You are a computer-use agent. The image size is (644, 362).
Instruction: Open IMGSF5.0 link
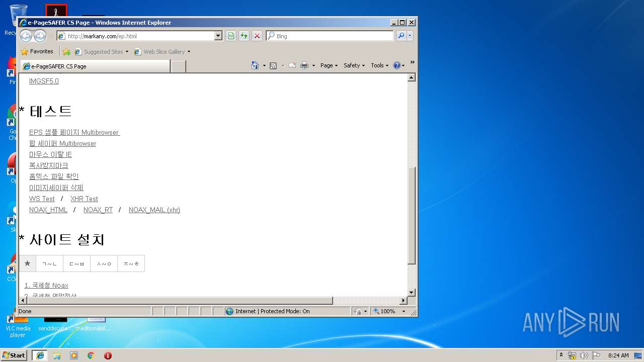click(44, 81)
